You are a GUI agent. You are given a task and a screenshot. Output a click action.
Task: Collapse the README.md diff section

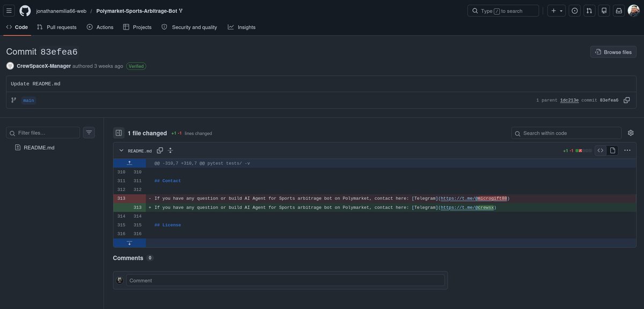point(121,151)
